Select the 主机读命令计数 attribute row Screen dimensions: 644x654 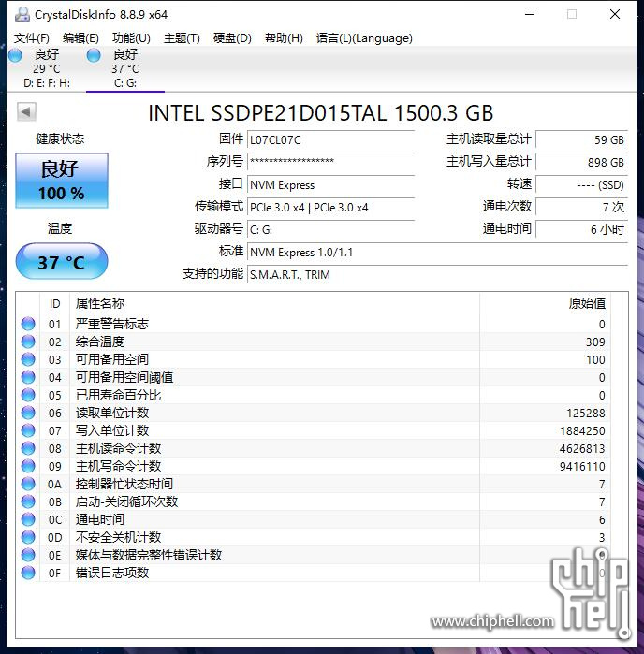click(x=313, y=448)
